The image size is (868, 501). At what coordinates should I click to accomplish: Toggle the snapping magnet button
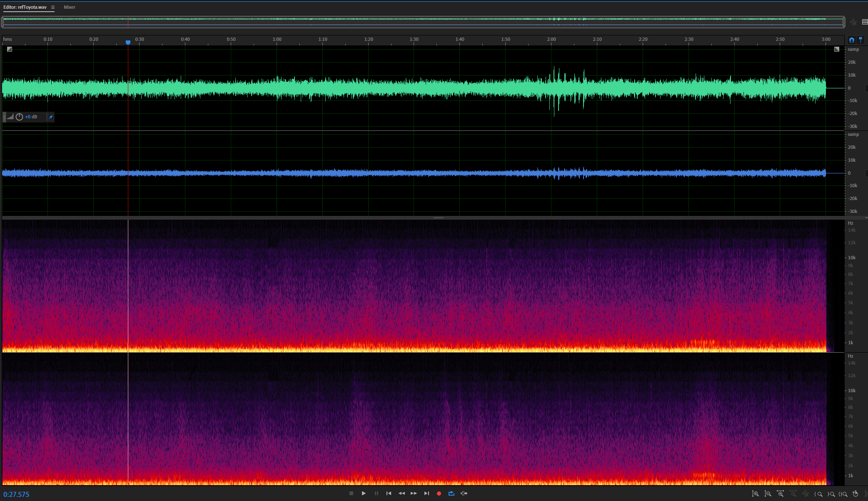click(852, 40)
